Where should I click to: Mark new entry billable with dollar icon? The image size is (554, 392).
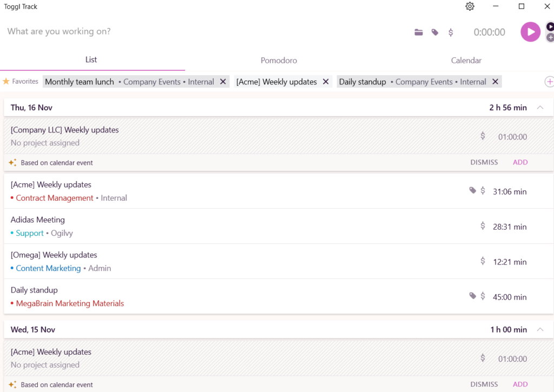coord(451,32)
